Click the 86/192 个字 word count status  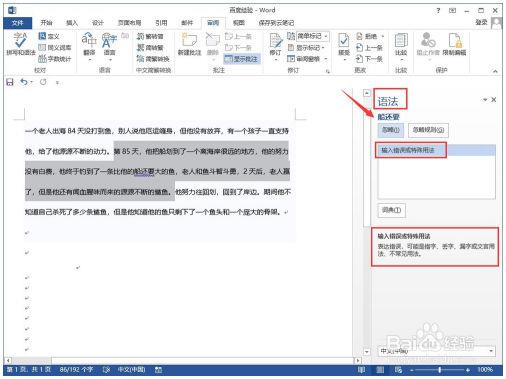76,370
